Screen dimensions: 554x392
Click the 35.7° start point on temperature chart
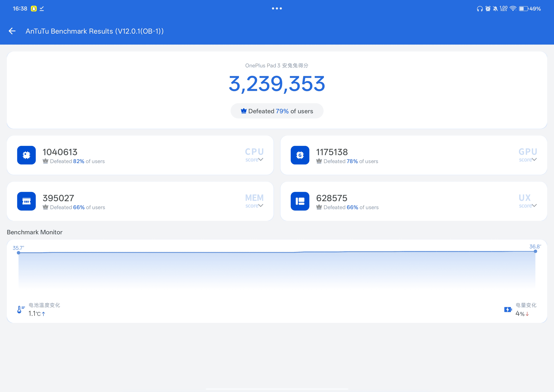point(19,253)
